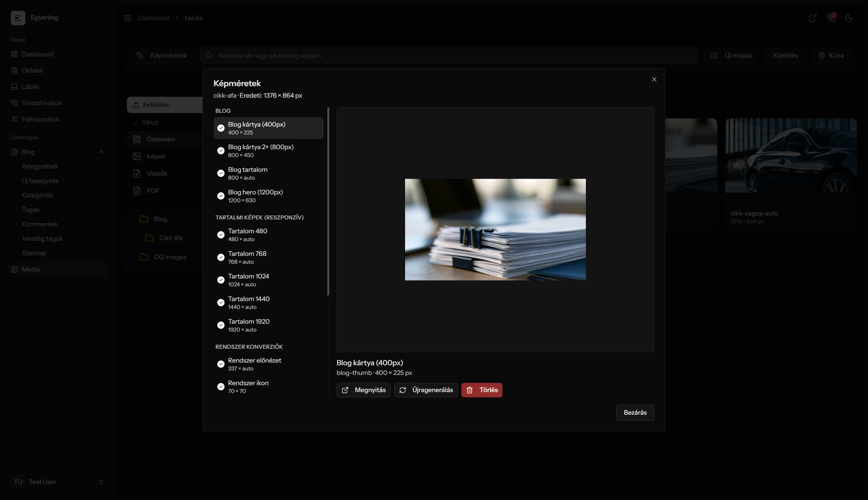
Task: Click the red Törlés button
Action: [482, 390]
